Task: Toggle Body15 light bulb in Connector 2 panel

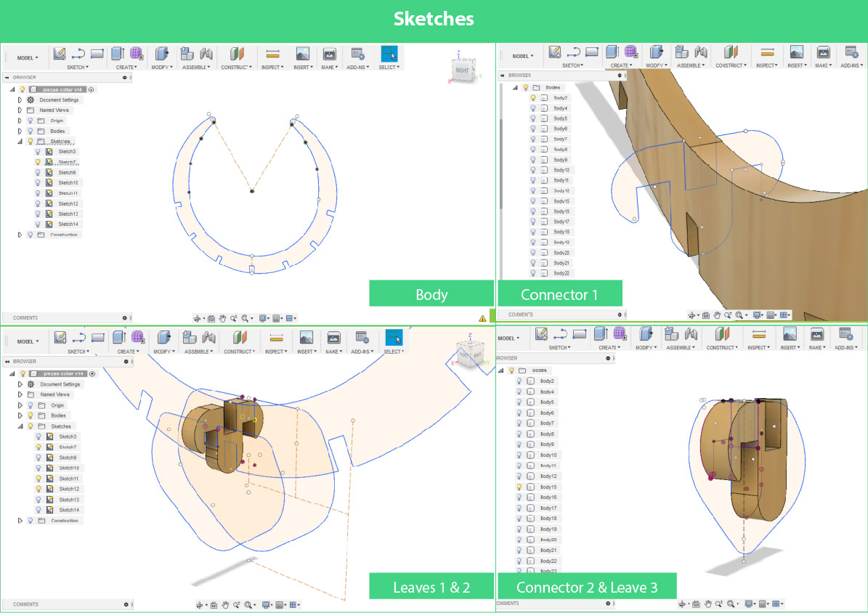Action: click(x=519, y=487)
